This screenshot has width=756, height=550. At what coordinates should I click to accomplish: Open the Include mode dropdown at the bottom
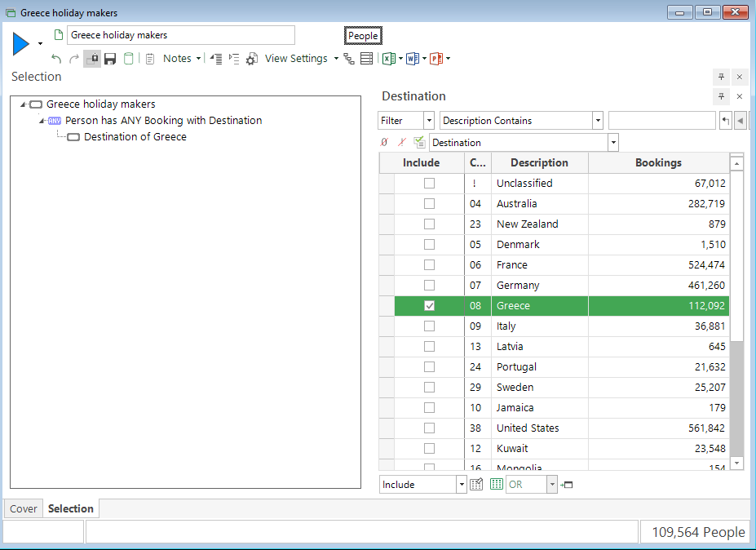tap(462, 485)
